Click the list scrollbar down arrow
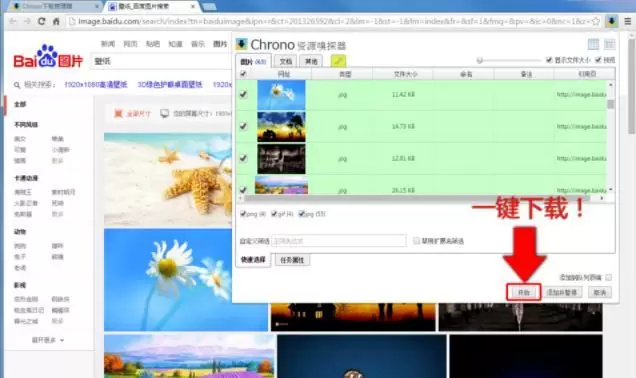The width and height of the screenshot is (636, 378). (x=610, y=190)
